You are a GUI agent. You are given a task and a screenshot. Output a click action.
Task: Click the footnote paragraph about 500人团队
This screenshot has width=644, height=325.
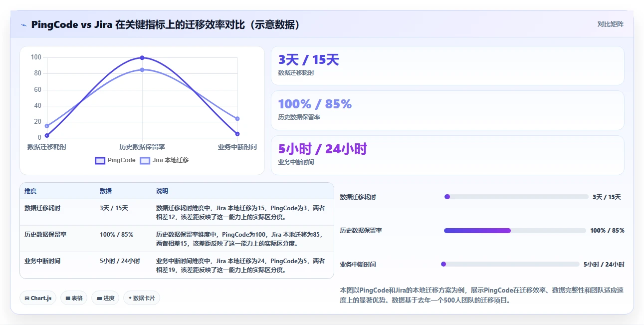tap(482, 295)
